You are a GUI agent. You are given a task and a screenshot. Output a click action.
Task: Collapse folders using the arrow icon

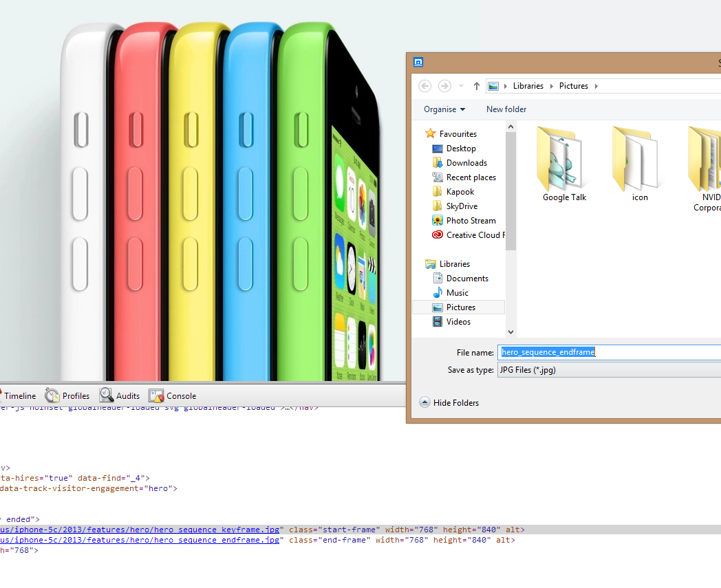pos(425,402)
